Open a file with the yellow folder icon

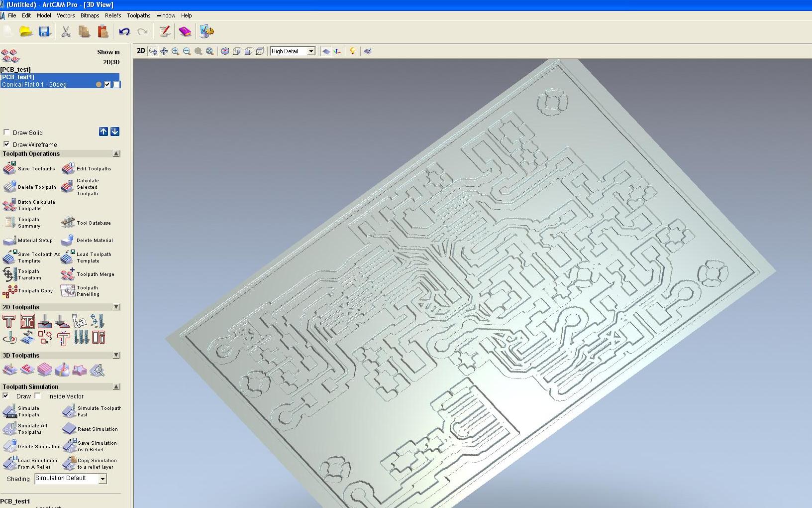(x=26, y=32)
